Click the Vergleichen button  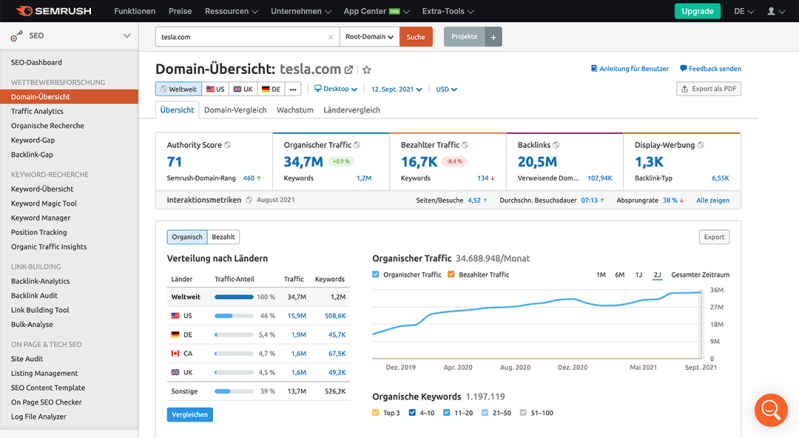click(190, 415)
